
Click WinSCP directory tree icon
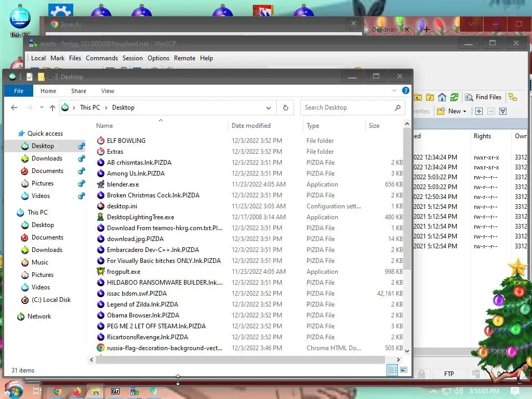point(513,97)
